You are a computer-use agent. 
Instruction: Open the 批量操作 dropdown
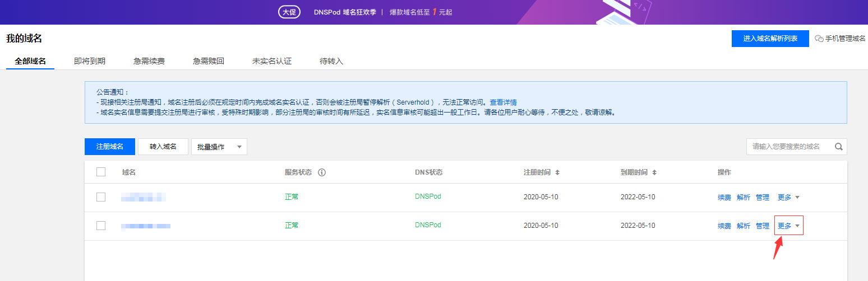coord(219,147)
